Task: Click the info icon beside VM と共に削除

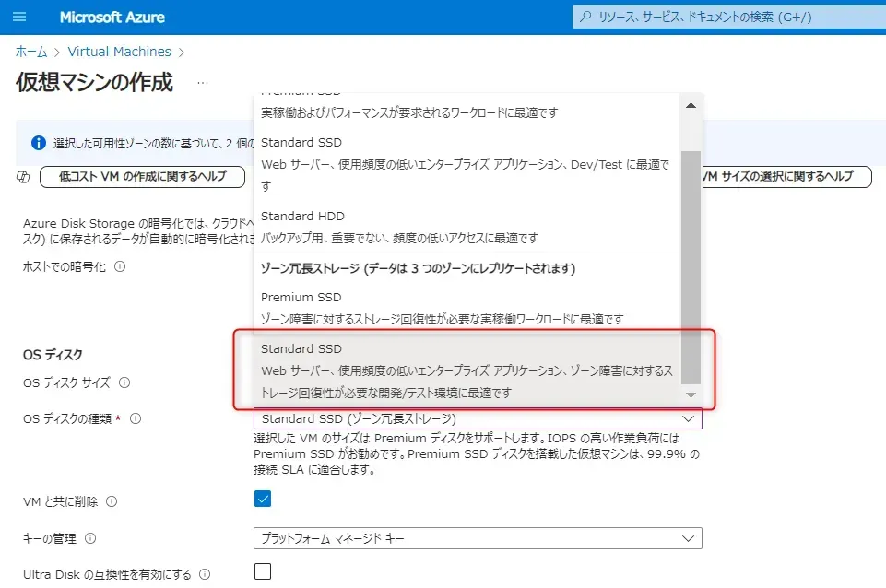Action: [112, 502]
